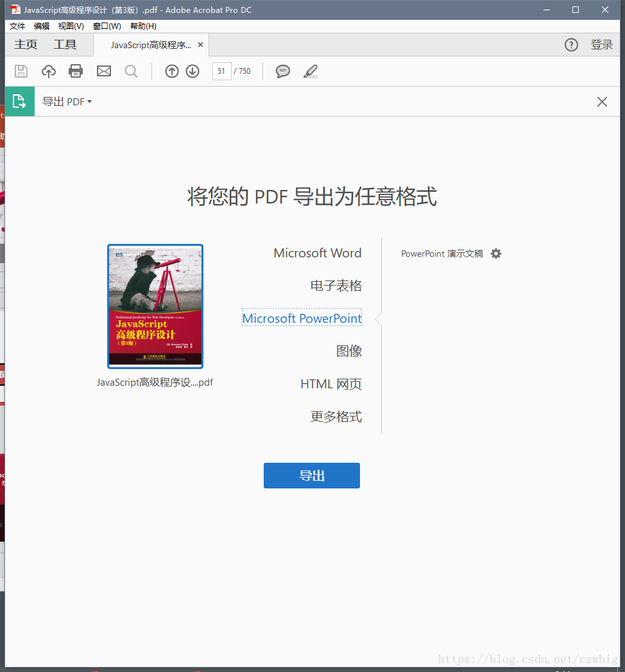Image resolution: width=625 pixels, height=672 pixels.
Task: Open the 视图(V) menu
Action: (x=71, y=26)
